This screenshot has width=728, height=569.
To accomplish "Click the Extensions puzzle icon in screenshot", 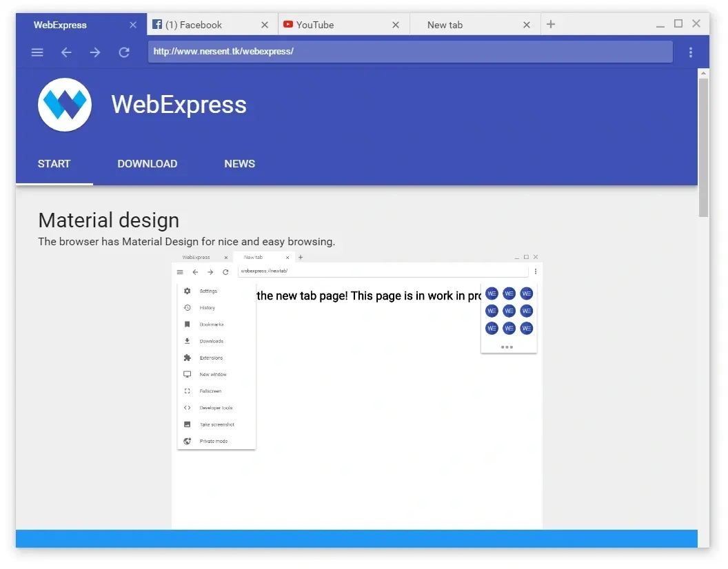I will click(187, 358).
